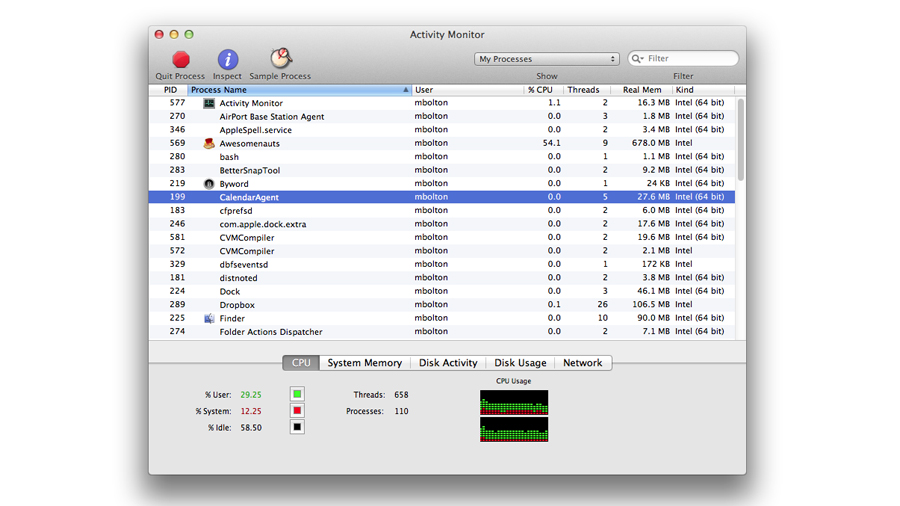Screen dimensions: 900x506
Task: Sort by Kind column header
Action: [x=703, y=90]
